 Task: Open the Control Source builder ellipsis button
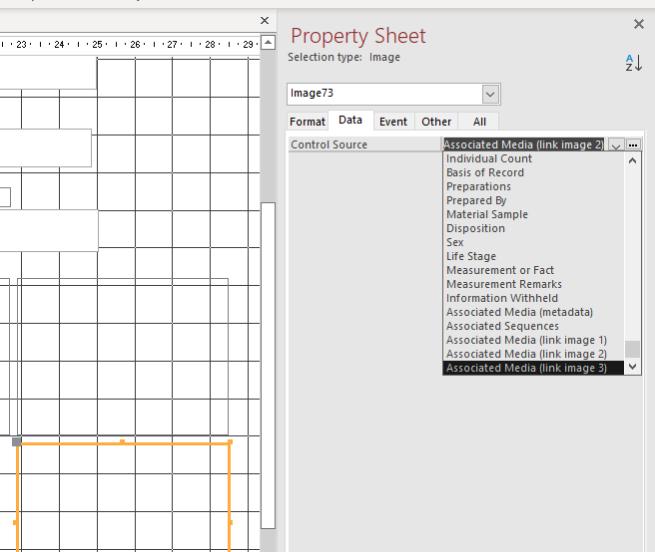point(633,145)
